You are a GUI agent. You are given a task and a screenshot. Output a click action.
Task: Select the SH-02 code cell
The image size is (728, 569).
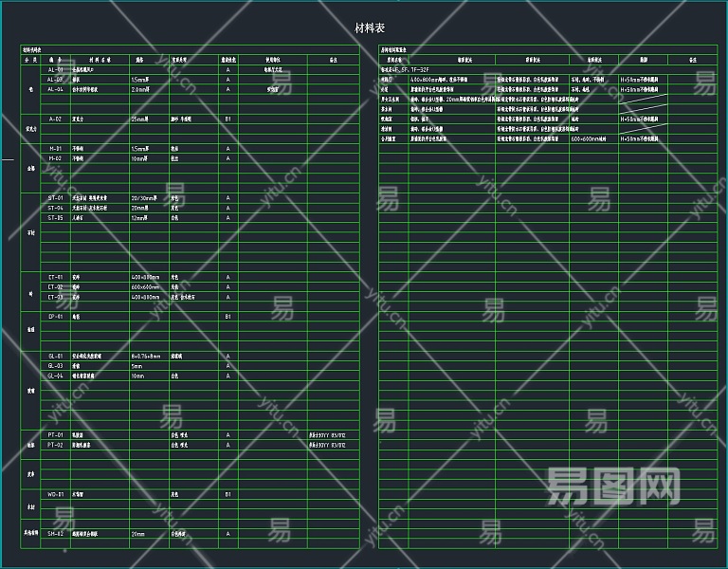[x=55, y=534]
